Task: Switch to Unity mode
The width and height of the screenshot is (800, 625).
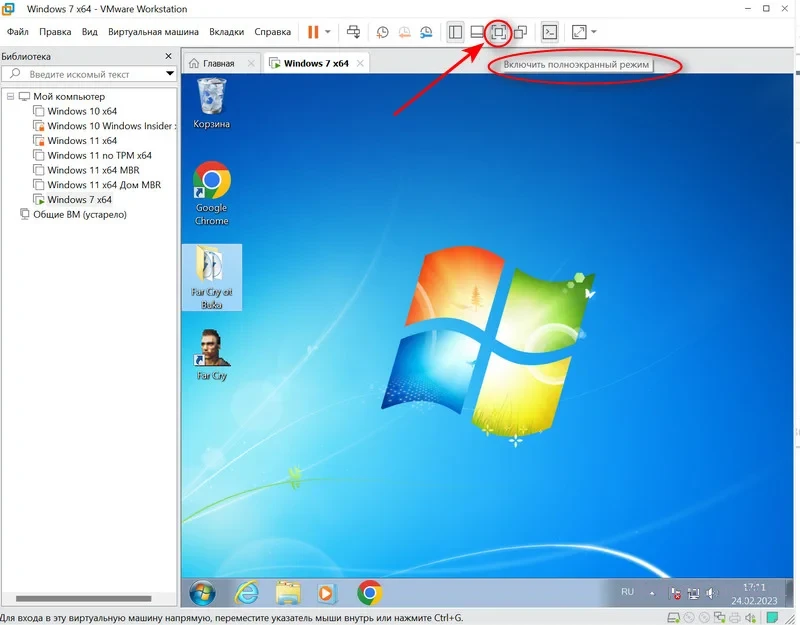Action: [x=520, y=32]
